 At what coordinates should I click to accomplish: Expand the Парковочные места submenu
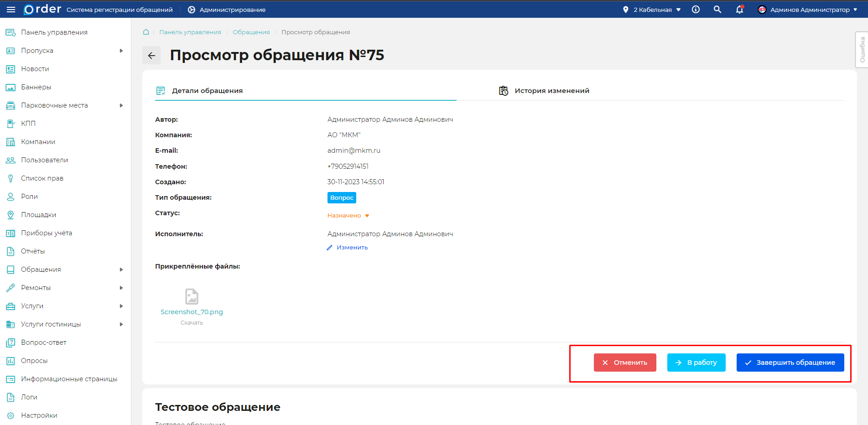pos(121,105)
